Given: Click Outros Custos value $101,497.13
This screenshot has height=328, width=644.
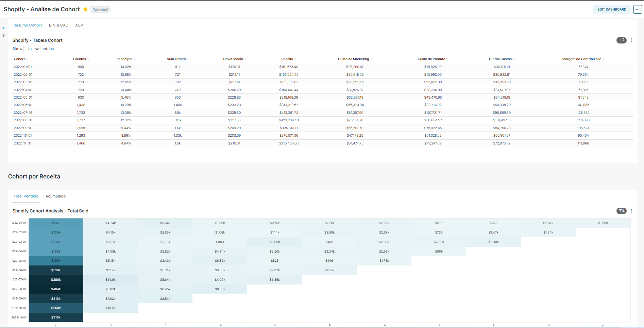Looking at the screenshot, I should pos(502,120).
